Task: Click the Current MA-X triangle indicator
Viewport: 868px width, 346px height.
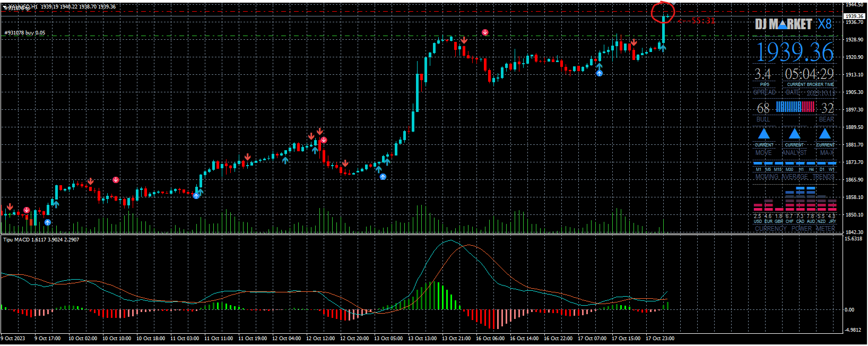Action: [825, 133]
